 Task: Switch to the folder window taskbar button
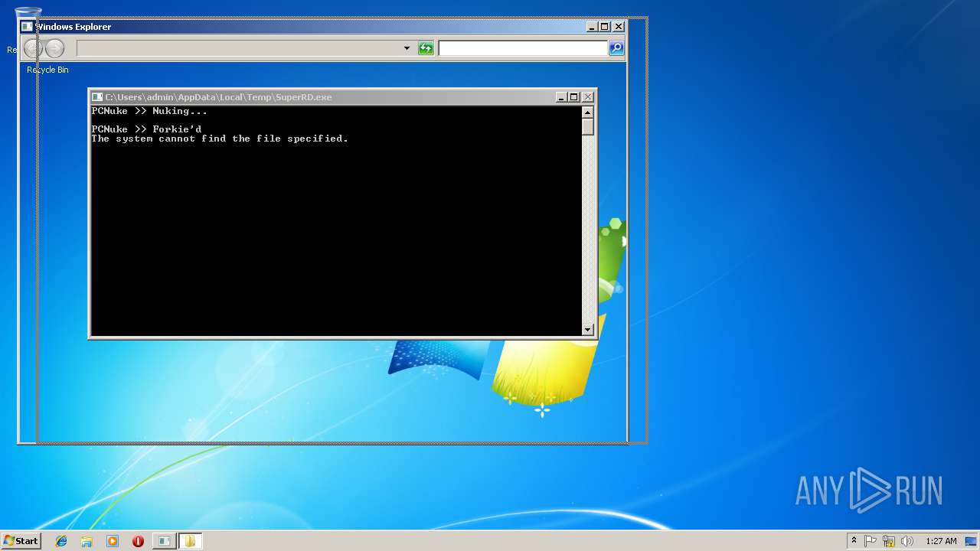(x=190, y=541)
